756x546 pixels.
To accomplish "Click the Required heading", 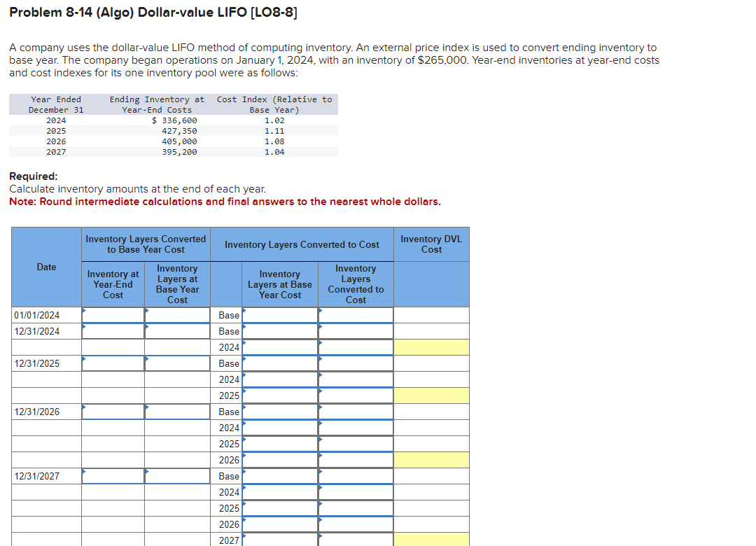I will pyautogui.click(x=29, y=176).
